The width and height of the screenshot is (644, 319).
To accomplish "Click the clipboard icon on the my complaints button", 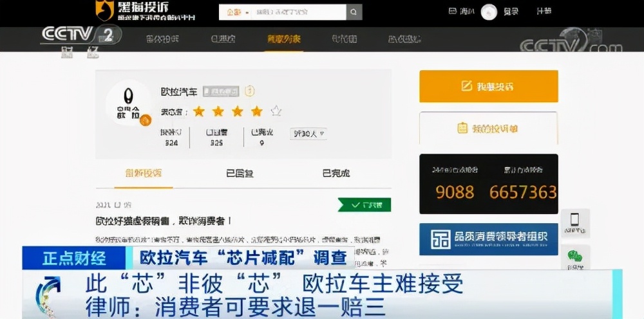I will [462, 128].
